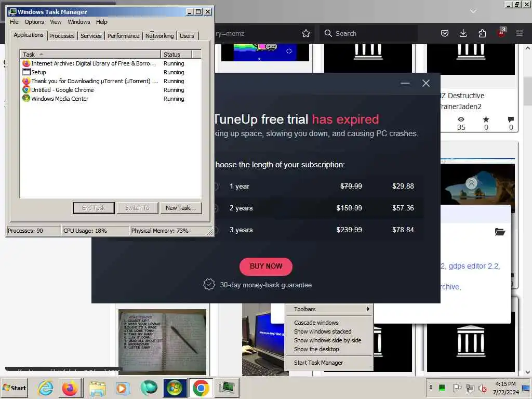This screenshot has width=532, height=399.
Task: Click the New Task... button
Action: [181, 208]
